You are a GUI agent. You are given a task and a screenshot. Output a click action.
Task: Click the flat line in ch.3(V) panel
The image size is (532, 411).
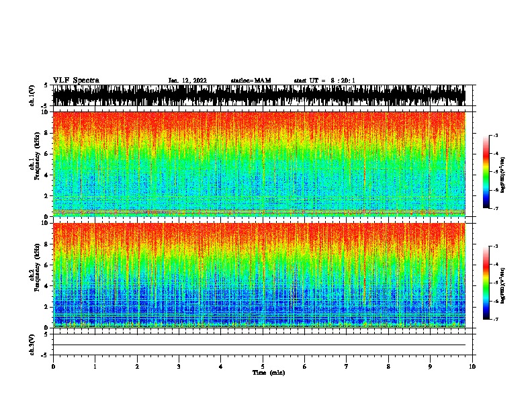click(x=259, y=345)
